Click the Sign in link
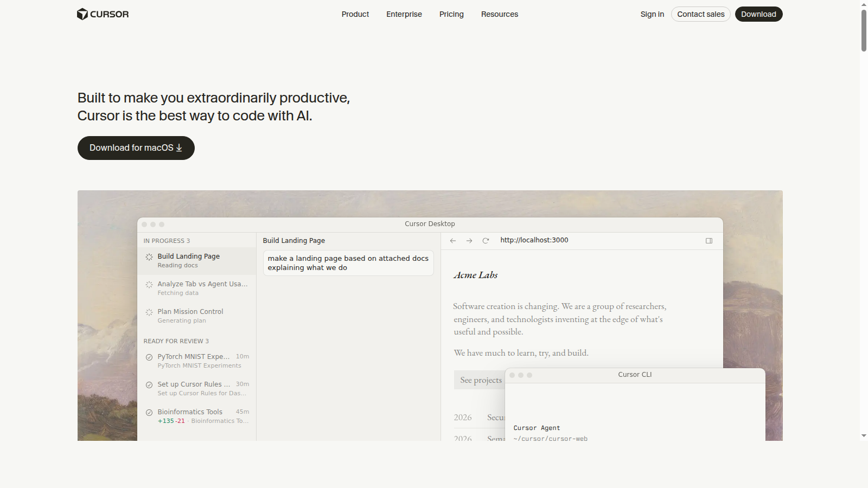 point(652,14)
